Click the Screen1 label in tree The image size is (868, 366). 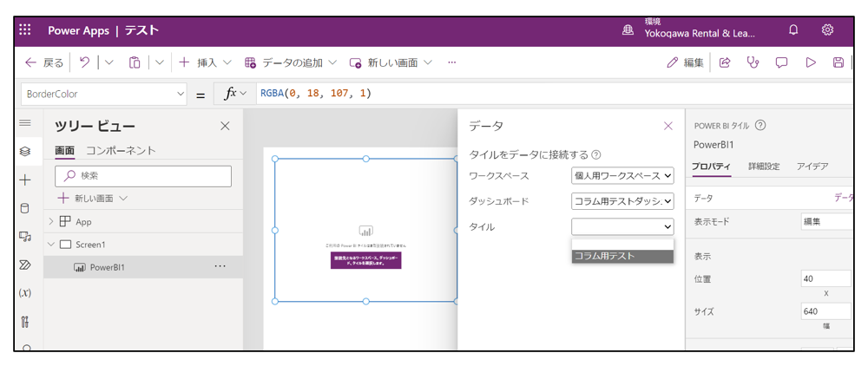[90, 245]
